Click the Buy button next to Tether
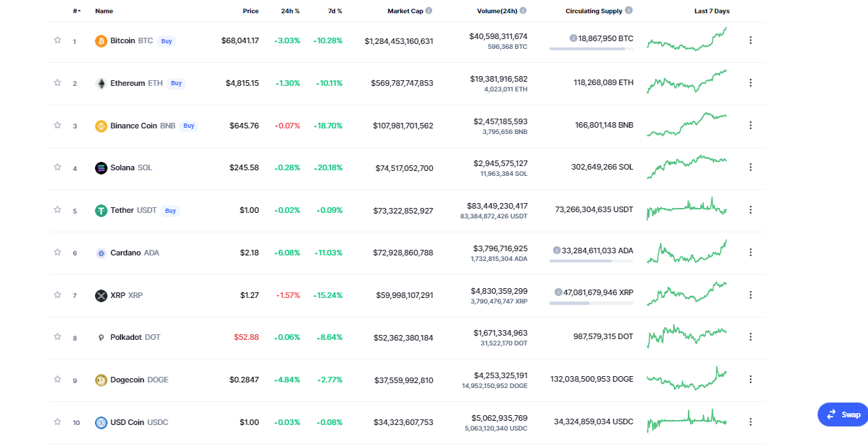This screenshot has height=448, width=868. (x=170, y=210)
